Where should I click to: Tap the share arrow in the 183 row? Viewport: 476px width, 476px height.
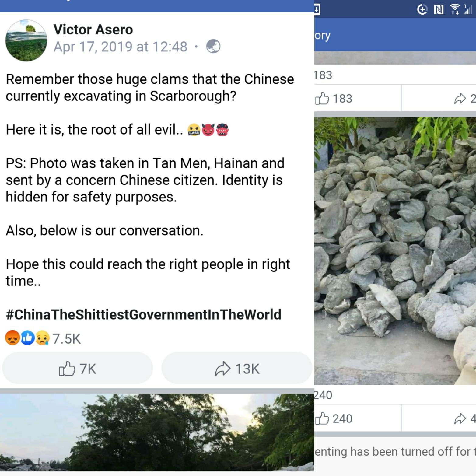(x=460, y=99)
